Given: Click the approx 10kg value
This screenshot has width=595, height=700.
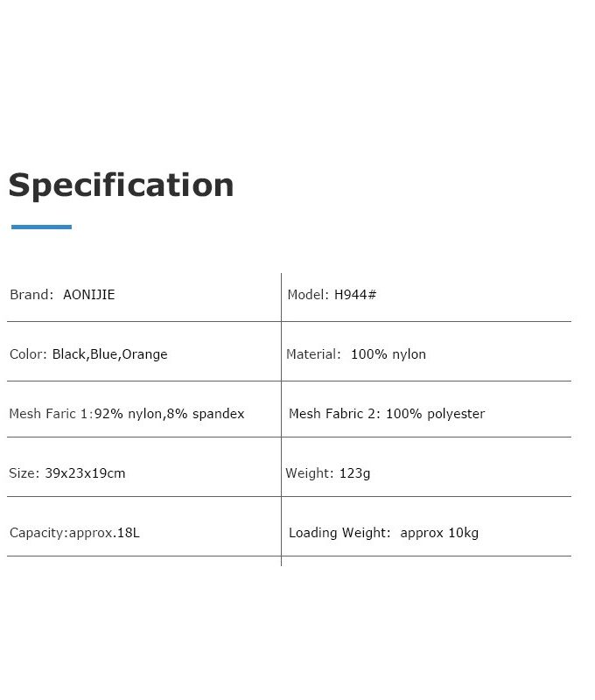Looking at the screenshot, I should click(439, 533).
